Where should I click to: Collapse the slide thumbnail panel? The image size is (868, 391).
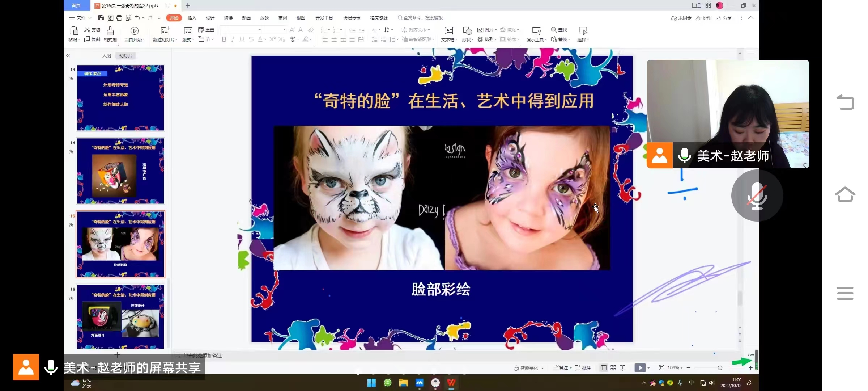[68, 56]
